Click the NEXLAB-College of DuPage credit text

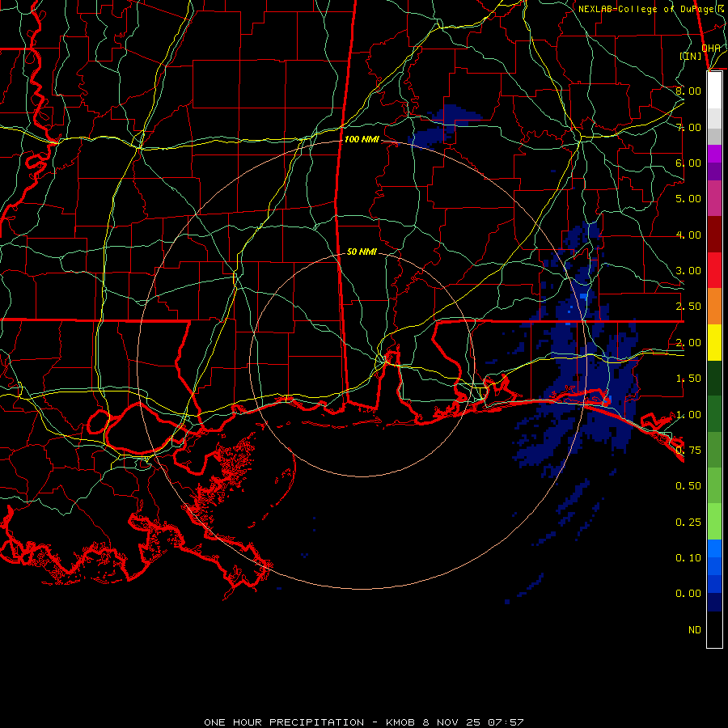tap(650, 9)
